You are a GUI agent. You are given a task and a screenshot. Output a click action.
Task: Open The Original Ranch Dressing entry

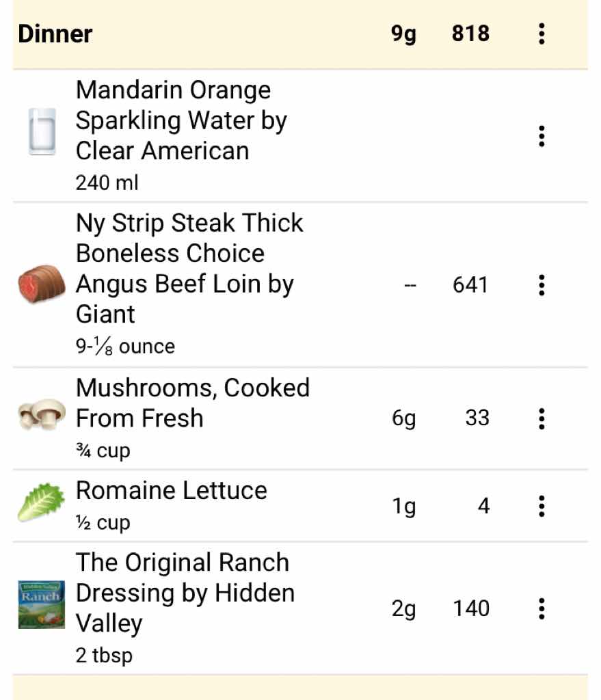tap(185, 593)
